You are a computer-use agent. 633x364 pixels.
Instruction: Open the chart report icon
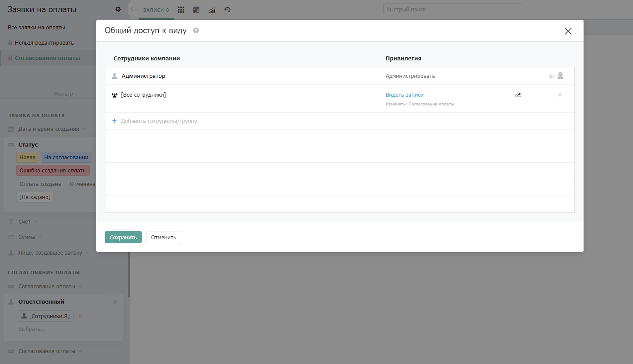[x=212, y=10]
